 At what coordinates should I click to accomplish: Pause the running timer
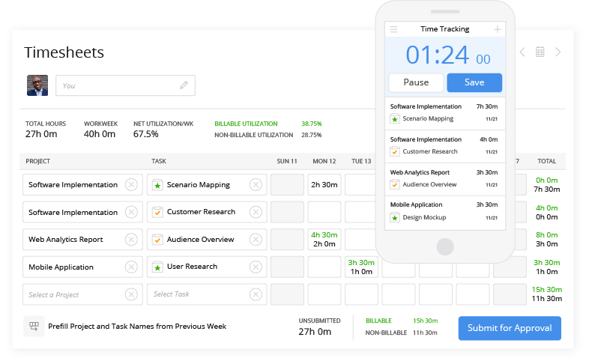point(416,82)
